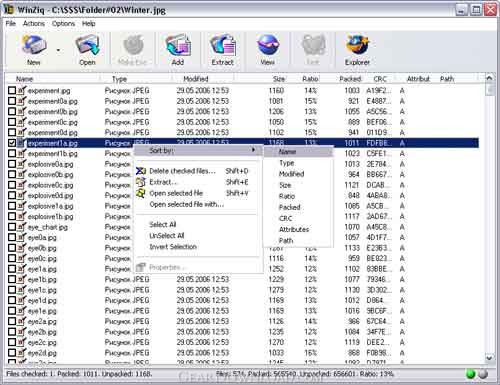Open the dropdown arrow beside New
This screenshot has width=500, height=385.
pos(58,50)
